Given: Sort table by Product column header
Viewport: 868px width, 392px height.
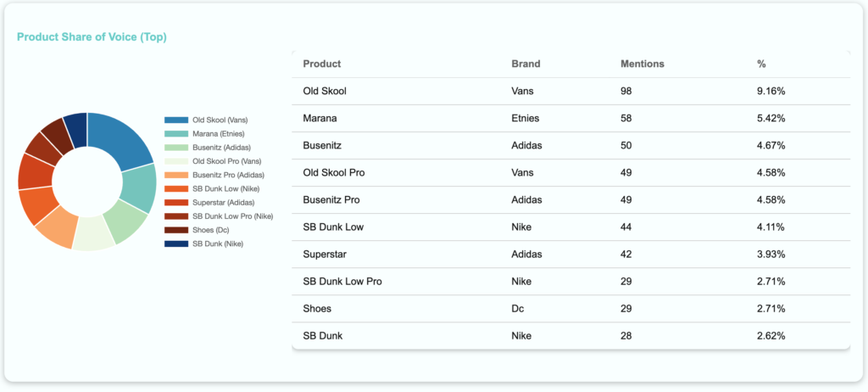Looking at the screenshot, I should pos(321,64).
